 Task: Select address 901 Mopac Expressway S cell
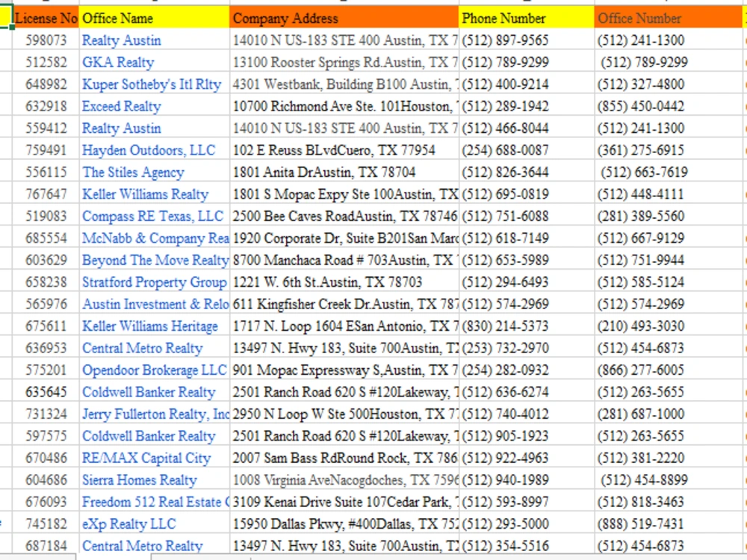click(x=344, y=370)
